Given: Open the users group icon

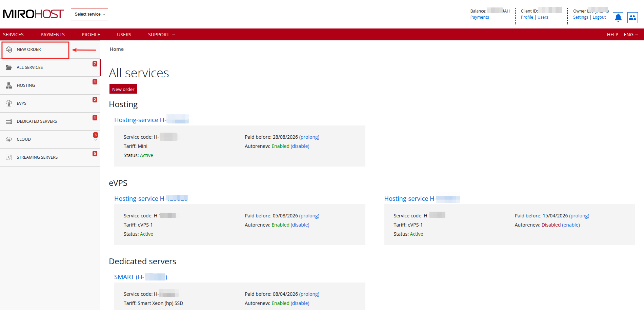Looking at the screenshot, I should coord(632,18).
